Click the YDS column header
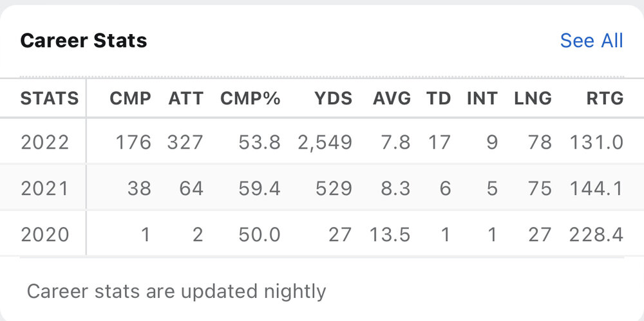 pos(333,98)
